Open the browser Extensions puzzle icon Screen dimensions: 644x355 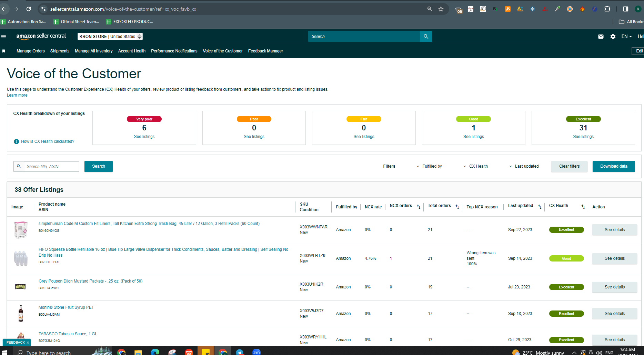coord(607,9)
